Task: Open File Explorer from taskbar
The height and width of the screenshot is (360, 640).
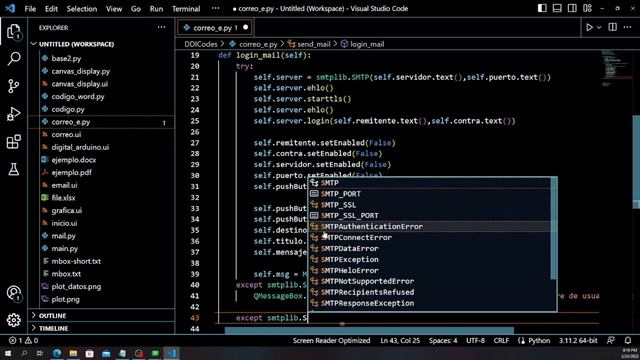Action: pyautogui.click(x=73, y=353)
